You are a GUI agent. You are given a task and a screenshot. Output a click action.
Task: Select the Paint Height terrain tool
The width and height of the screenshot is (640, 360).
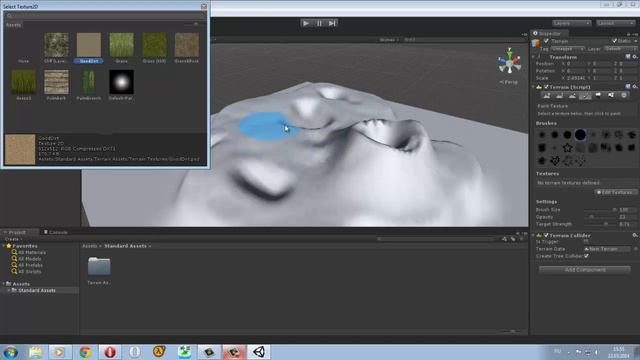pos(560,96)
